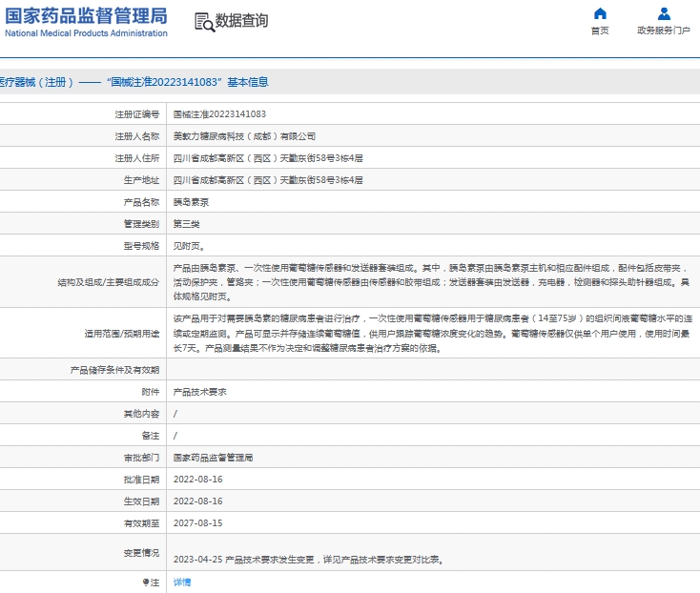Click the product name 胰岛素泵 value
The width and height of the screenshot is (700, 593).
click(x=191, y=202)
